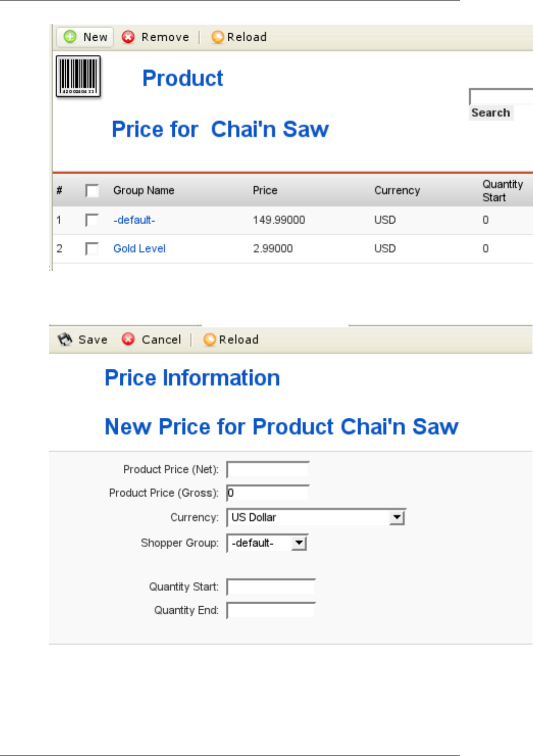
Task: Click Reload icon in price form toolbar
Action: pyautogui.click(x=209, y=339)
